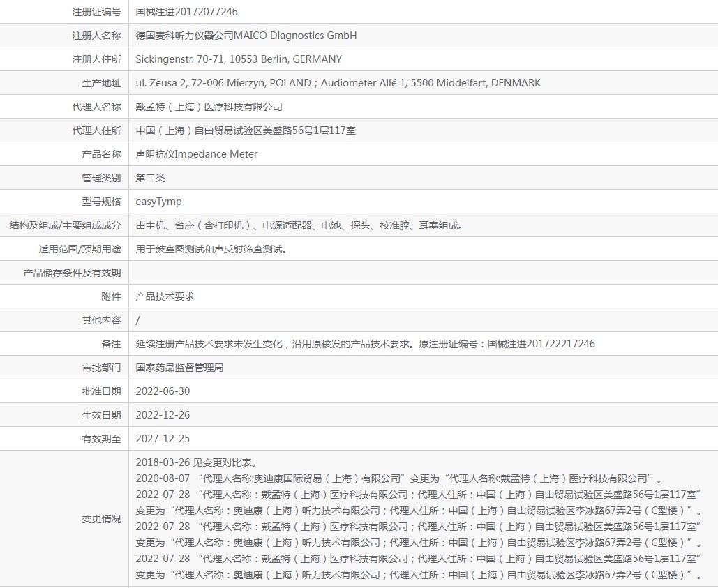Select product name 声阻抗仪Impedance Meter
This screenshot has width=718, height=588.
click(197, 154)
